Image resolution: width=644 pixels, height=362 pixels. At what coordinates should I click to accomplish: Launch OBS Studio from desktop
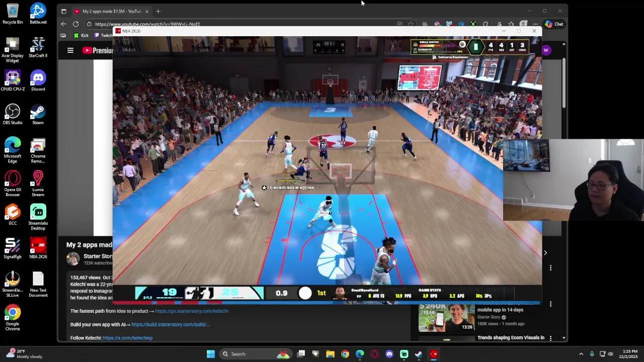13,115
